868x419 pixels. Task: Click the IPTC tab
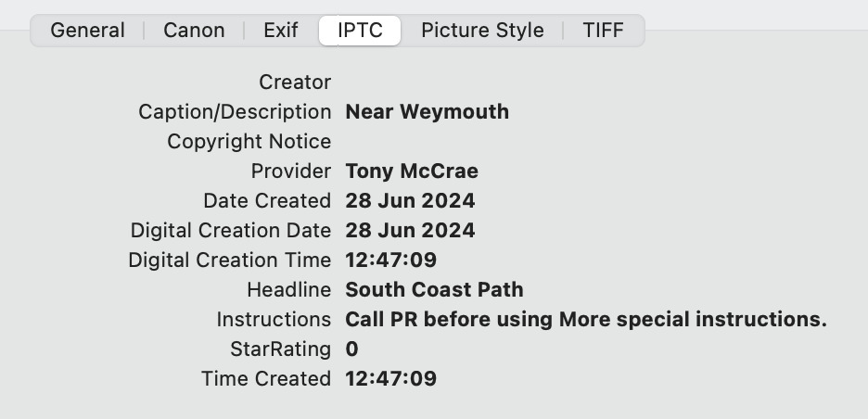click(360, 30)
